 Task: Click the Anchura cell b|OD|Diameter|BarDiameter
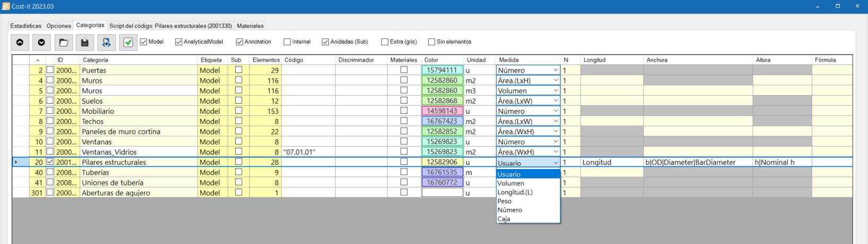[698, 162]
